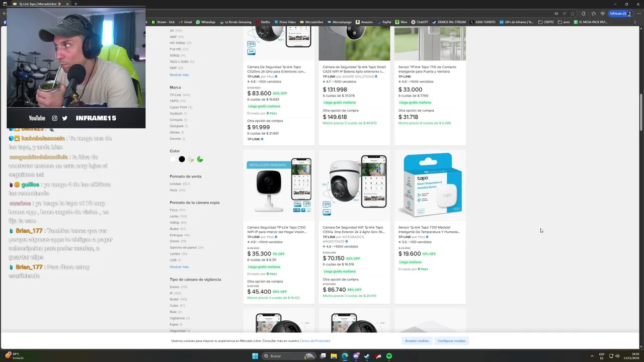Select the white color swatch
Screen dimensions: 644x362
[173, 159]
